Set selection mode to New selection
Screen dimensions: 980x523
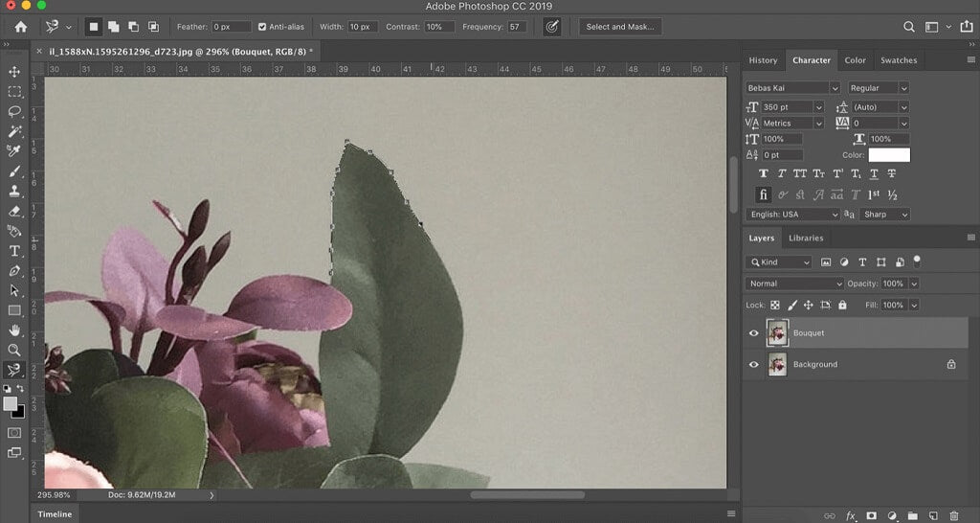coord(94,27)
